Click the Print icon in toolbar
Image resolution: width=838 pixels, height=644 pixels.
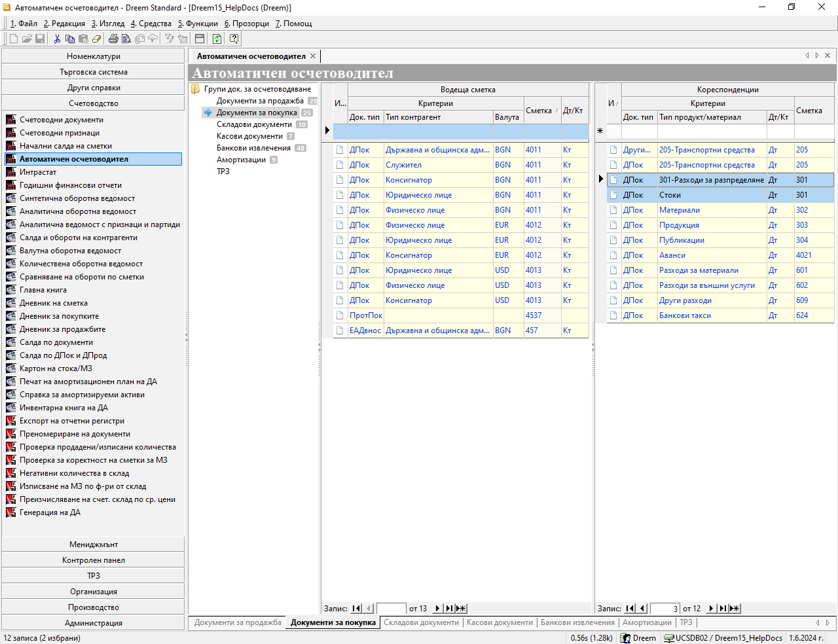click(113, 39)
